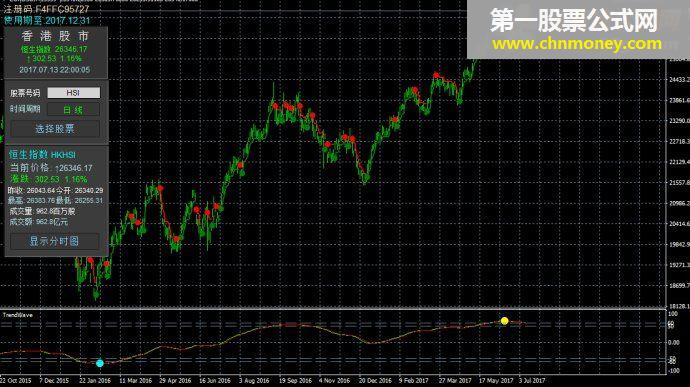This screenshot has width=690, height=387.
Task: Click the 涨跌 302.53 1.16% line
Action: 49,179
